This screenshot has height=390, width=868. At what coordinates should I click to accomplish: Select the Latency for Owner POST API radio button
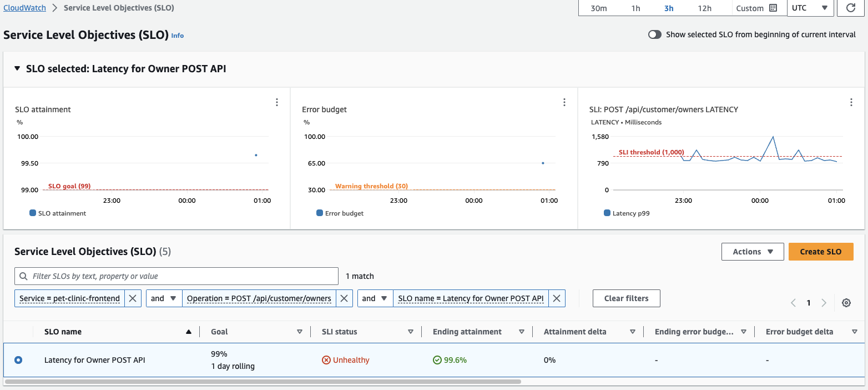[x=18, y=360]
